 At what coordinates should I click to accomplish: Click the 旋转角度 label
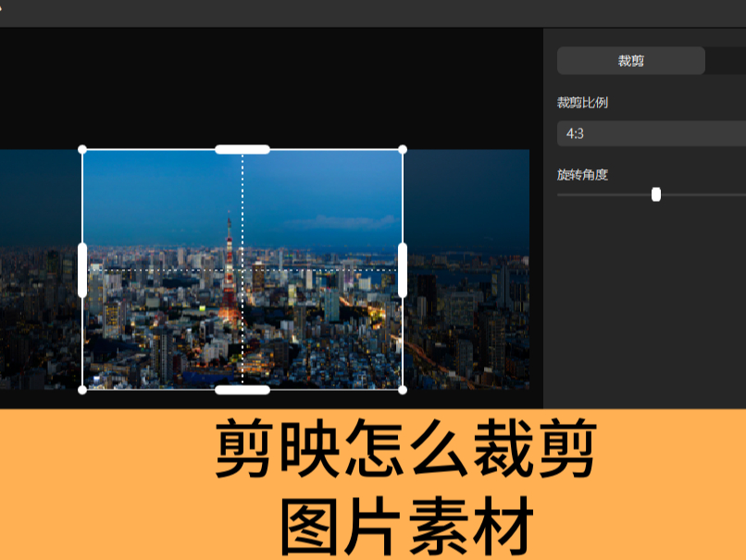pos(582,175)
